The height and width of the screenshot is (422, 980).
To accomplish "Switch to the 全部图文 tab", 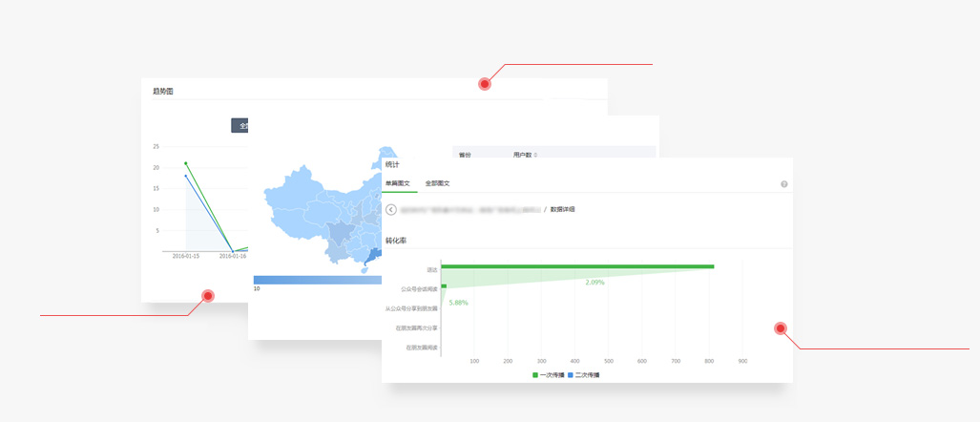I will pos(437,183).
